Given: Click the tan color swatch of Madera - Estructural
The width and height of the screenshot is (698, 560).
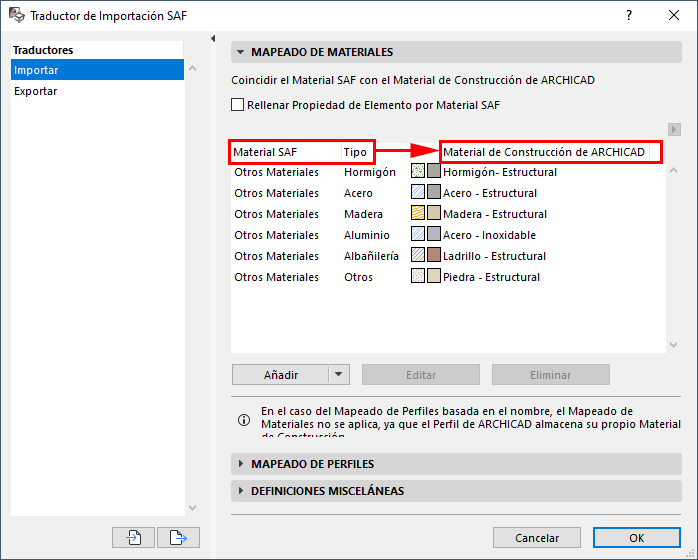Looking at the screenshot, I should coord(434,213).
